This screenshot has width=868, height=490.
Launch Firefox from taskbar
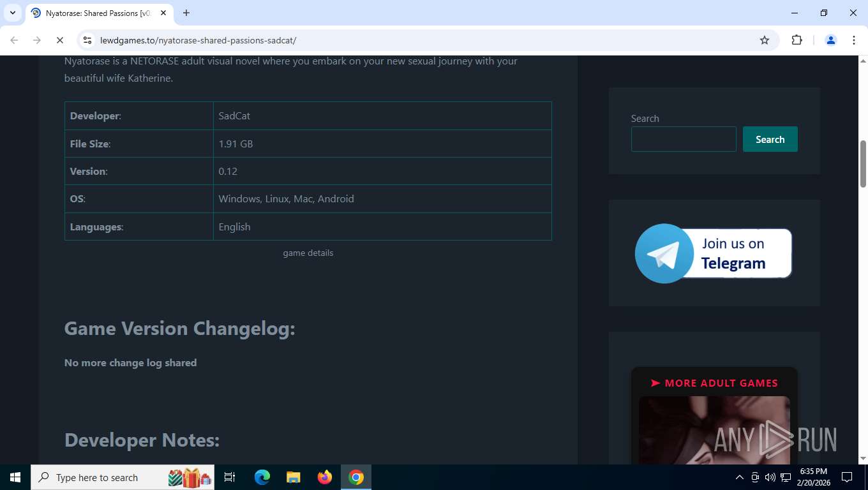point(325,477)
